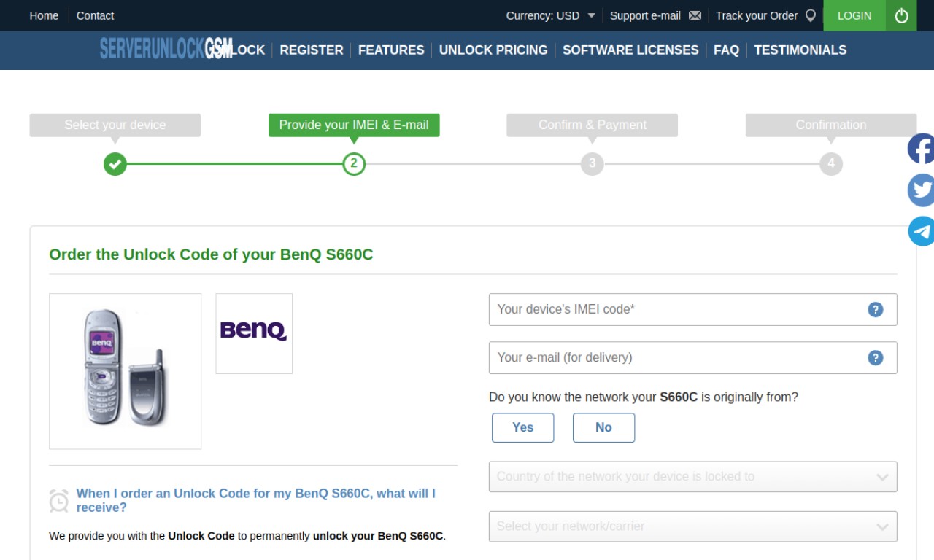
Task: Click the e-mail field help question icon
Action: [876, 357]
